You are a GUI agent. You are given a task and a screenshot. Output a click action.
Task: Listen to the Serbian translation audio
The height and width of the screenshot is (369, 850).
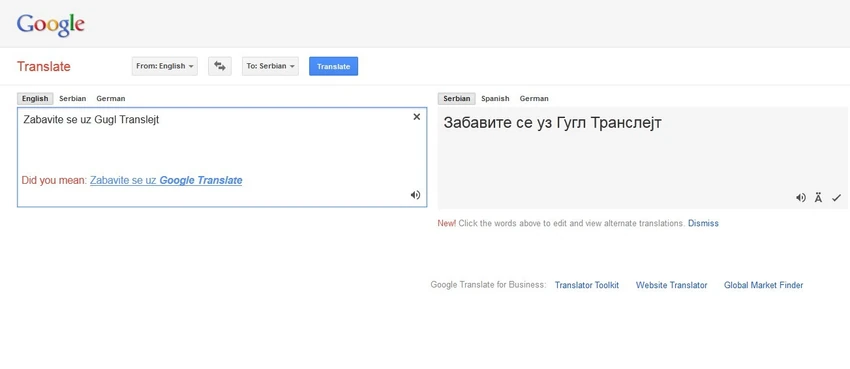[801, 198]
